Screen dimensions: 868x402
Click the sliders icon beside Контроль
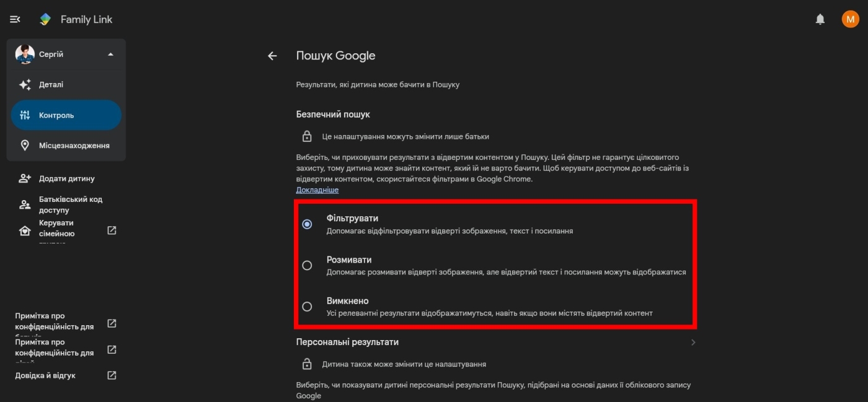pos(25,115)
